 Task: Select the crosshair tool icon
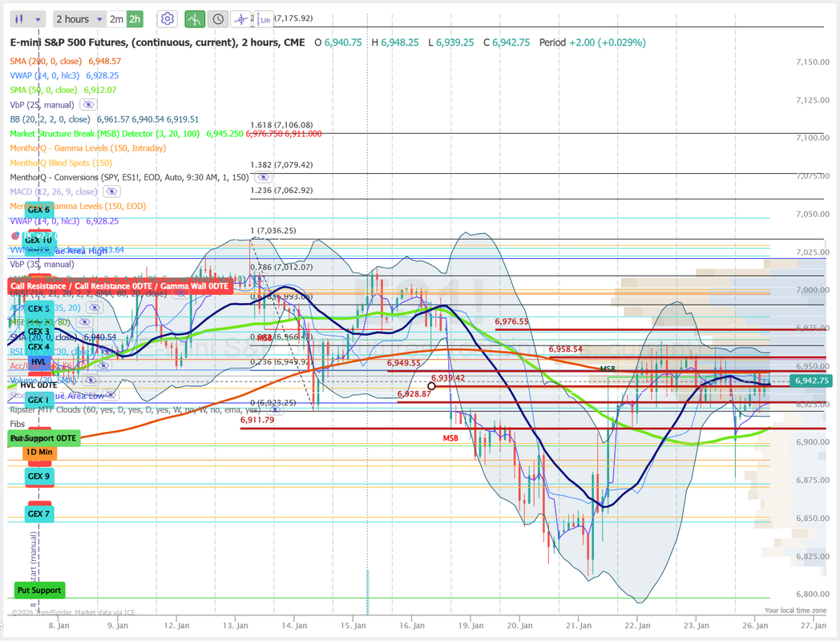tap(240, 19)
